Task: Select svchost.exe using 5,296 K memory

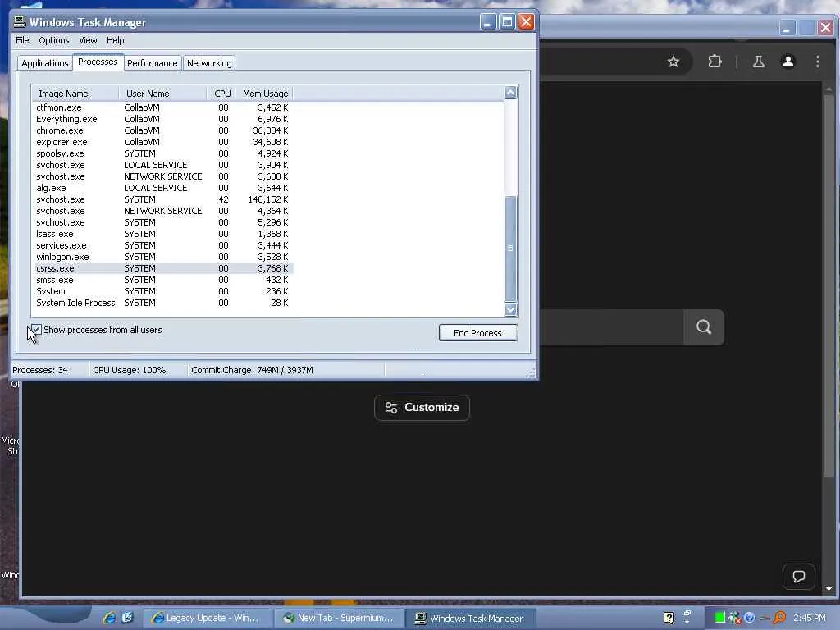Action: [x=162, y=222]
